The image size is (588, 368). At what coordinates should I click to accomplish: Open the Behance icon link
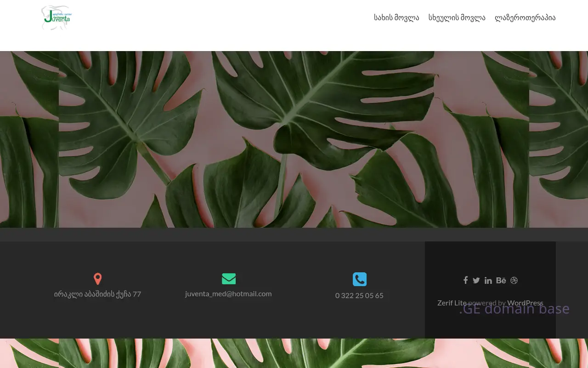(x=501, y=281)
